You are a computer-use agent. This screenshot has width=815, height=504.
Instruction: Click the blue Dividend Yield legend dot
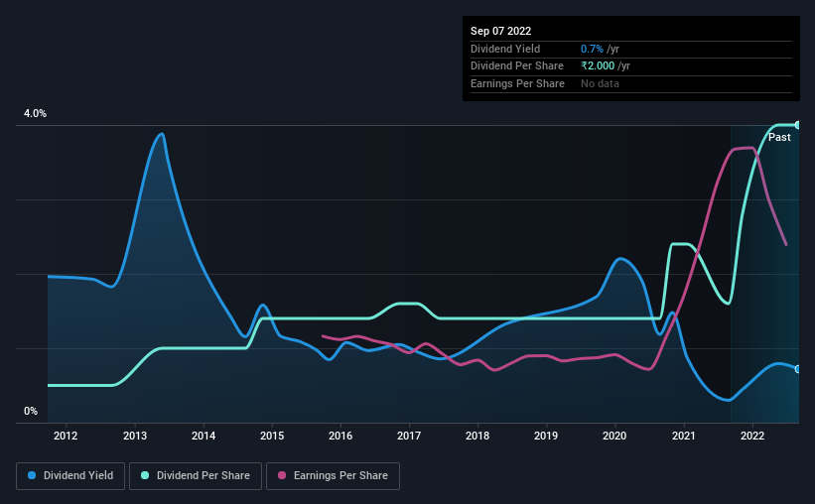tap(32, 475)
